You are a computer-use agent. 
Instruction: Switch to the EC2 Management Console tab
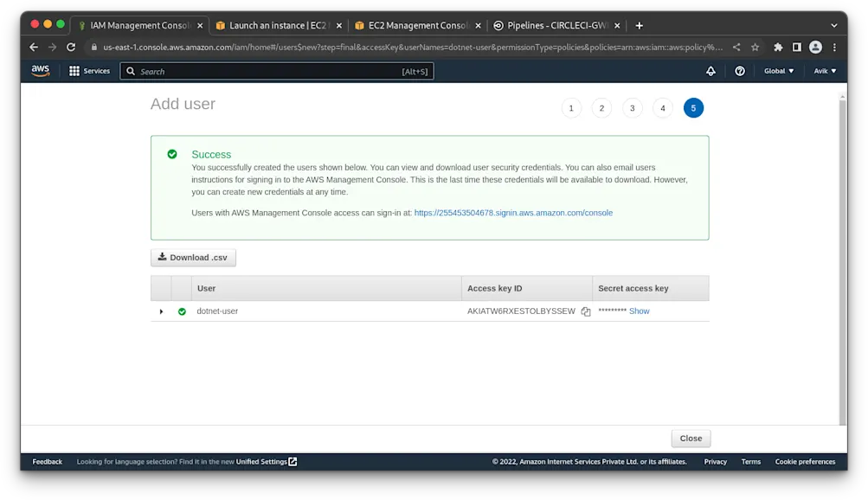coord(415,25)
